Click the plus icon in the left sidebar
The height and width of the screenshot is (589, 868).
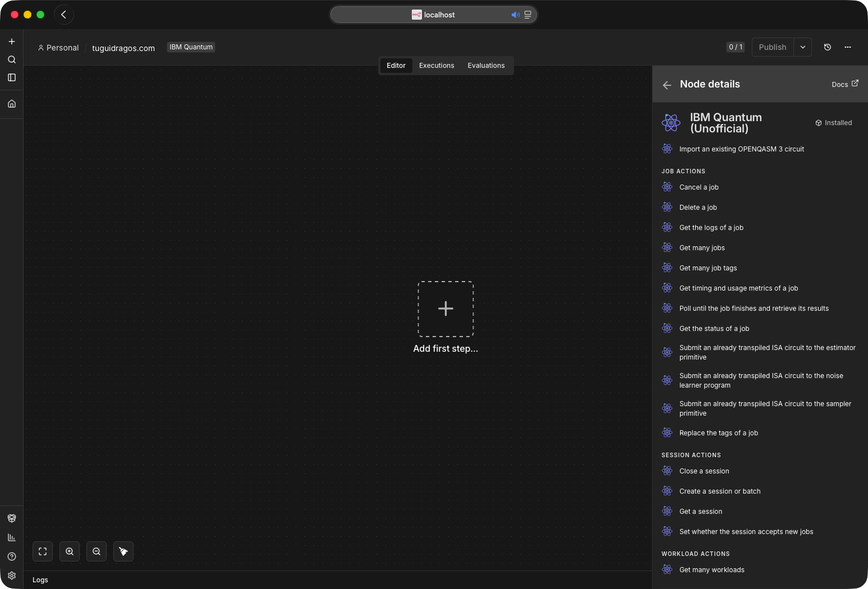coord(12,42)
